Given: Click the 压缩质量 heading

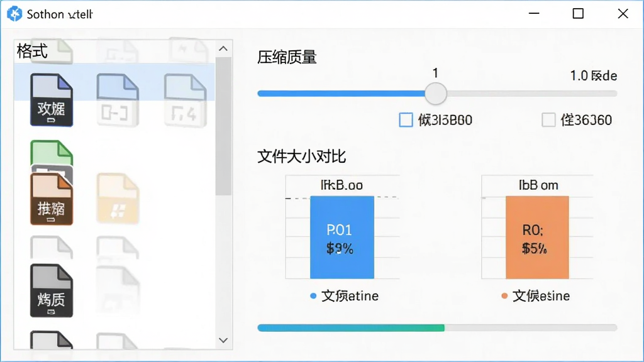Looking at the screenshot, I should 287,57.
